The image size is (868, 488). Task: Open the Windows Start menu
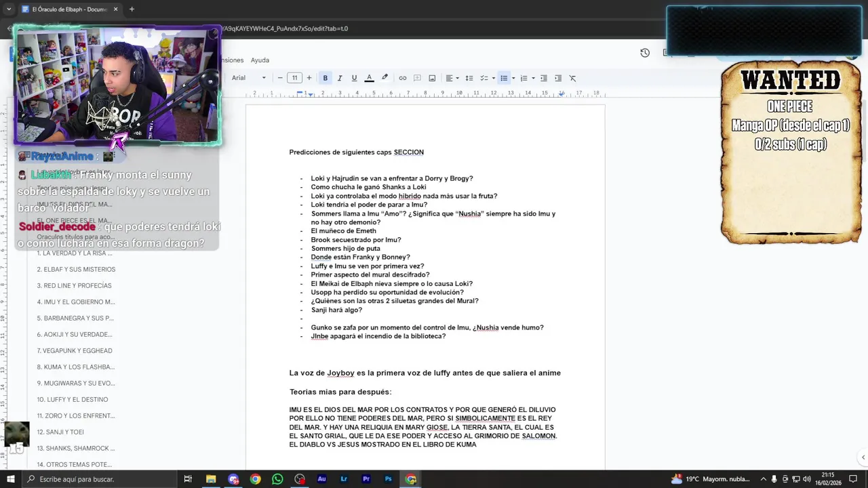11,479
